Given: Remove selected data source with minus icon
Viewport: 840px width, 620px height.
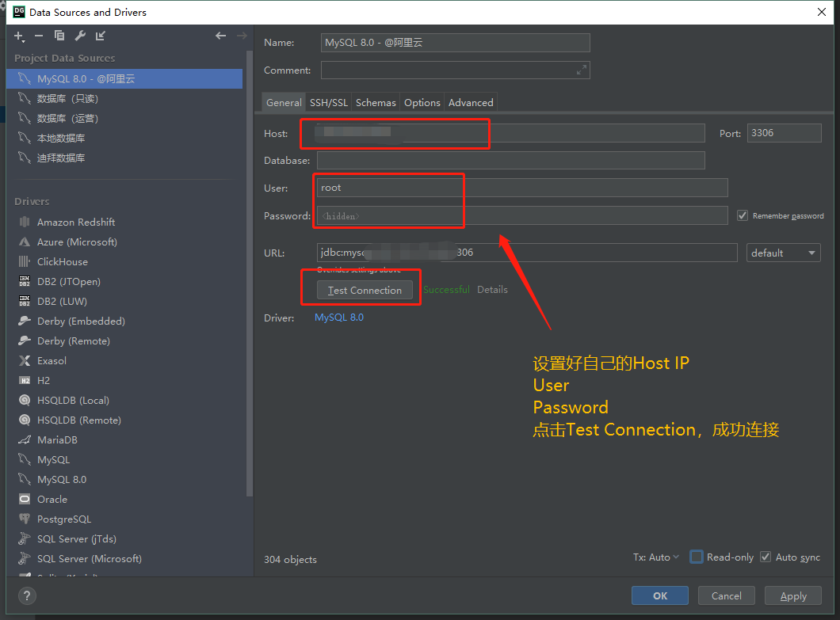Looking at the screenshot, I should (39, 36).
